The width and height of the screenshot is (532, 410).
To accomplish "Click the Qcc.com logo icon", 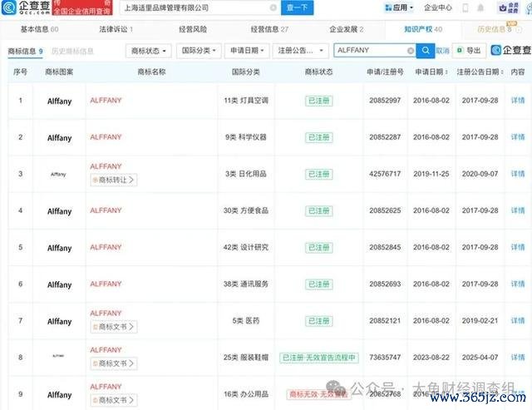I will pyautogui.click(x=9, y=7).
